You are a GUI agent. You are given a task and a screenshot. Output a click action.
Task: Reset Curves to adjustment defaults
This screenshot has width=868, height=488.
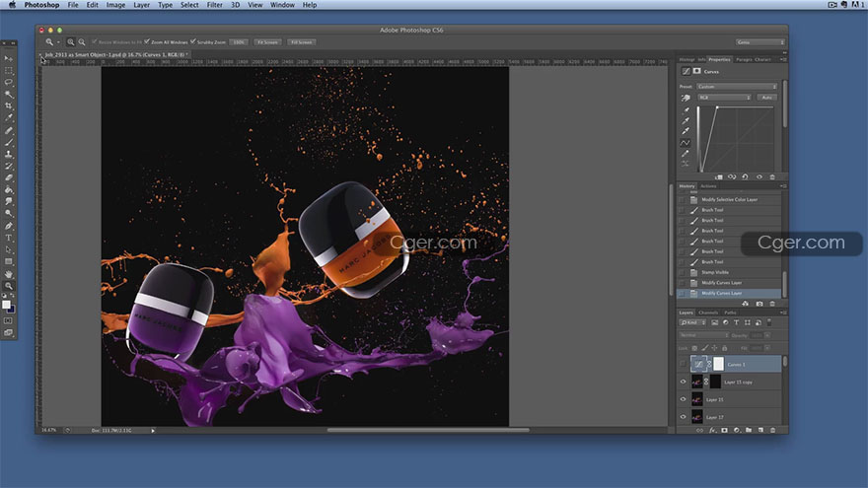[745, 177]
